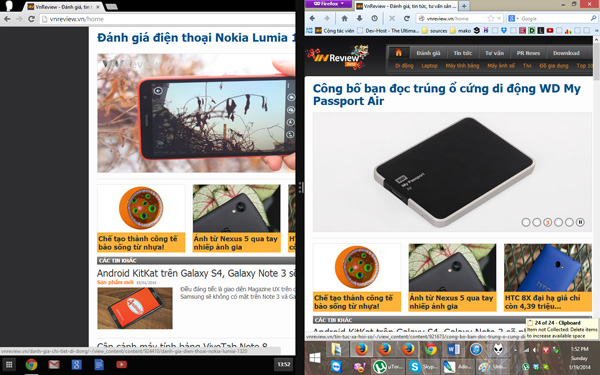
Task: Open the Windows clock showing 1:52 PM
Action: click(579, 358)
